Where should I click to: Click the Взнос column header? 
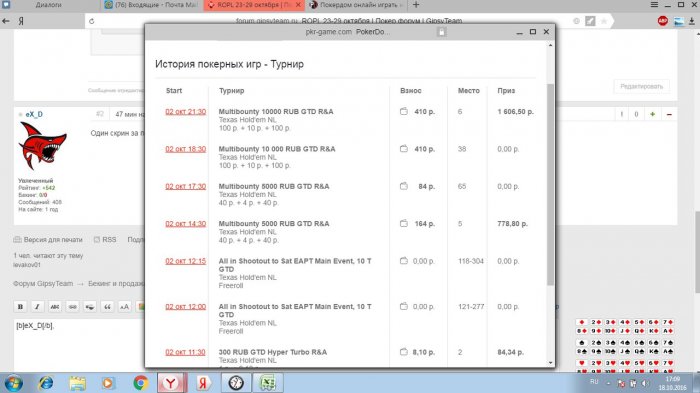click(x=411, y=91)
